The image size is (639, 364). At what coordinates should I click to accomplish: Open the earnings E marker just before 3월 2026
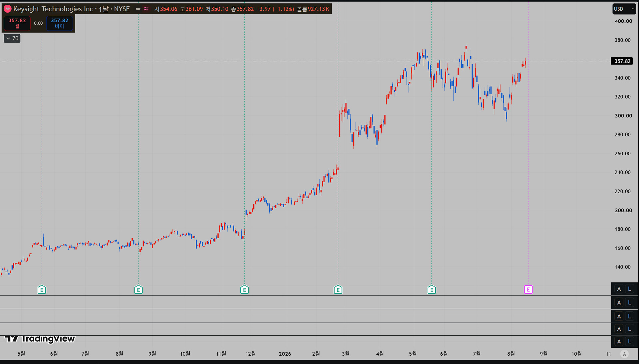coord(338,290)
